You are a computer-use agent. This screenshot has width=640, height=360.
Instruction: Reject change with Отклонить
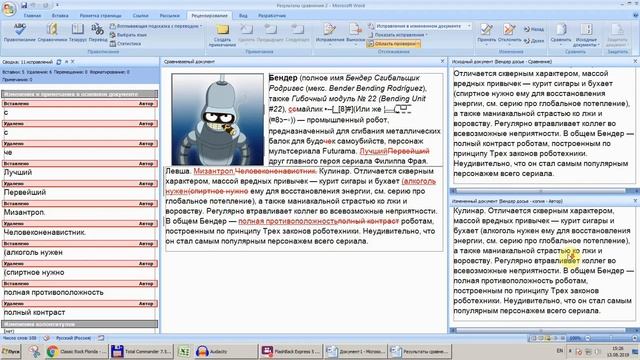[509, 33]
